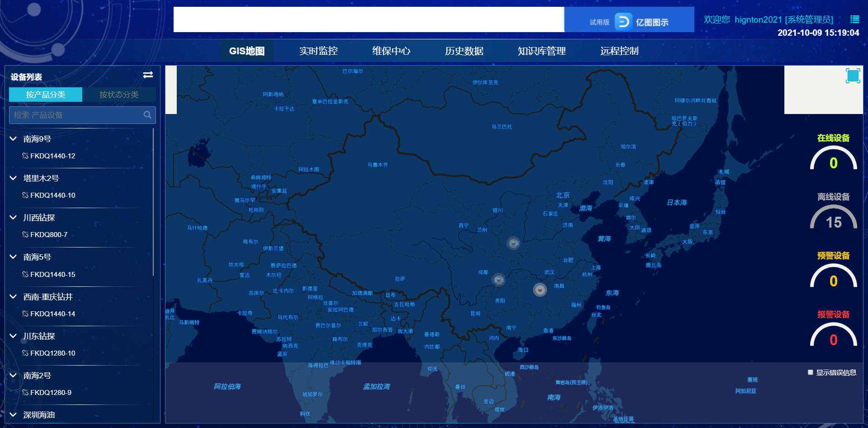
Task: Collapse the 西南-重庆钻井 group
Action: click(13, 297)
